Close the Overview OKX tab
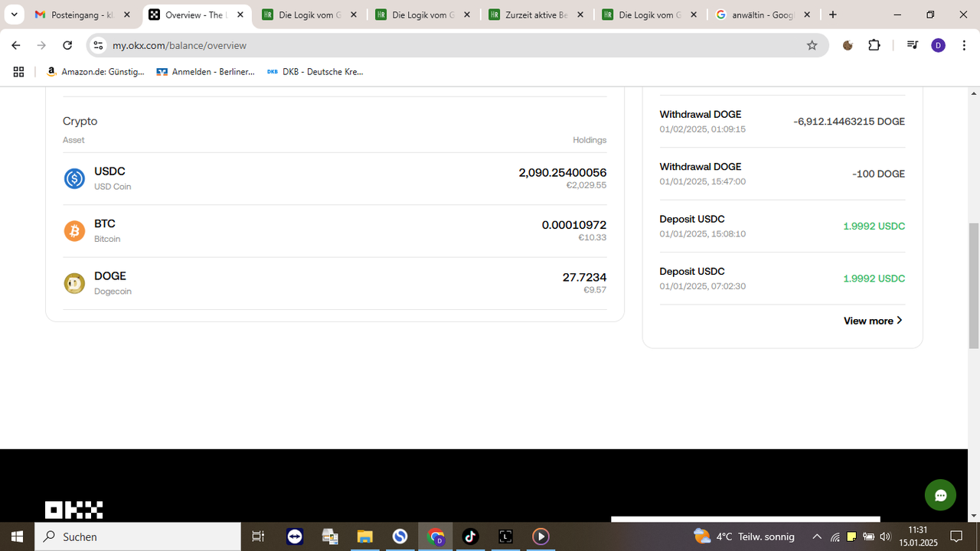Screen dimensions: 980x551 240,15
